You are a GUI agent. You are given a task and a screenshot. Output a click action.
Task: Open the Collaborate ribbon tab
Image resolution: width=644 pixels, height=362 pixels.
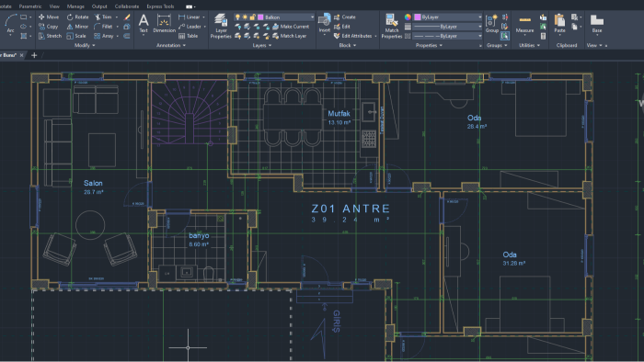click(x=127, y=6)
